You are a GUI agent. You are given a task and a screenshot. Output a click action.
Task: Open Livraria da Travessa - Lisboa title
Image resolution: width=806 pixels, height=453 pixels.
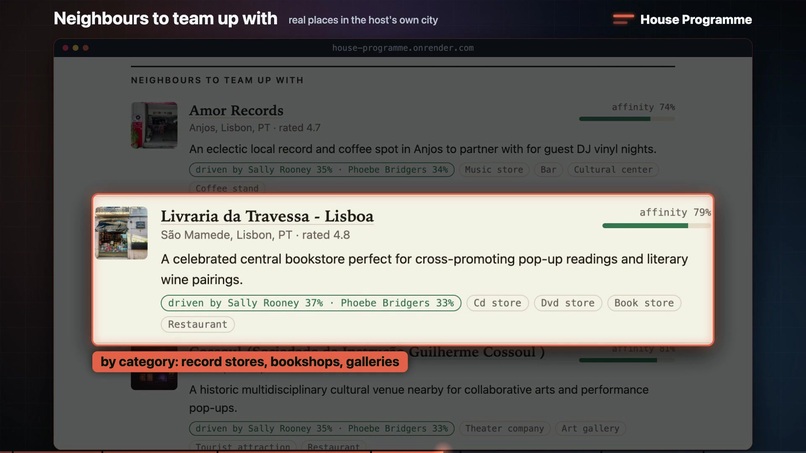pyautogui.click(x=267, y=216)
